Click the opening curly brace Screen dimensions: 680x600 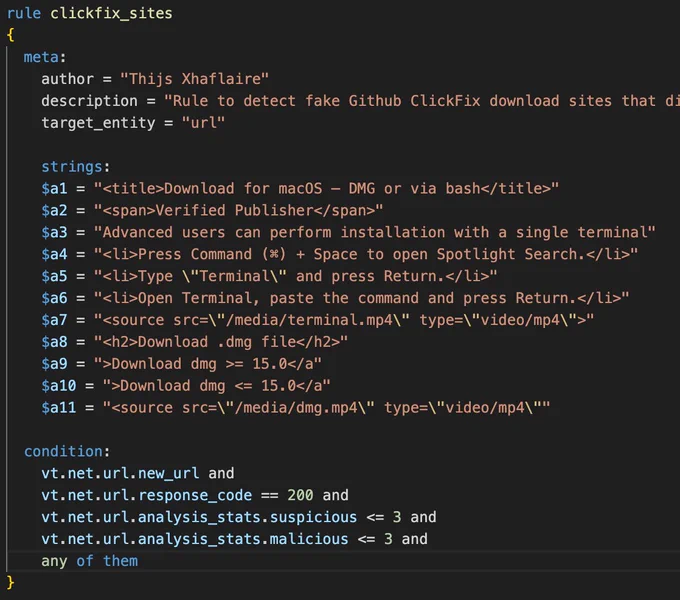(11, 35)
